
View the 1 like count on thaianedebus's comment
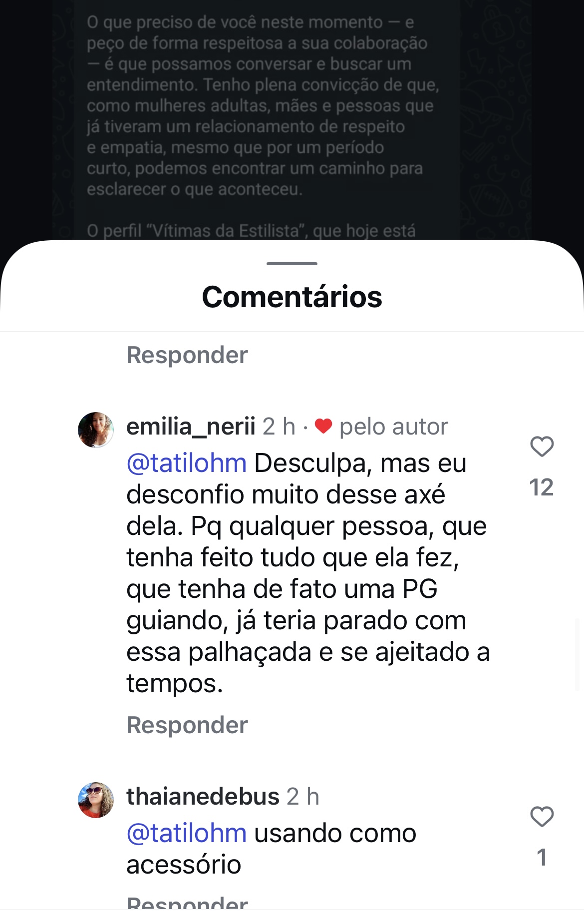pyautogui.click(x=542, y=857)
